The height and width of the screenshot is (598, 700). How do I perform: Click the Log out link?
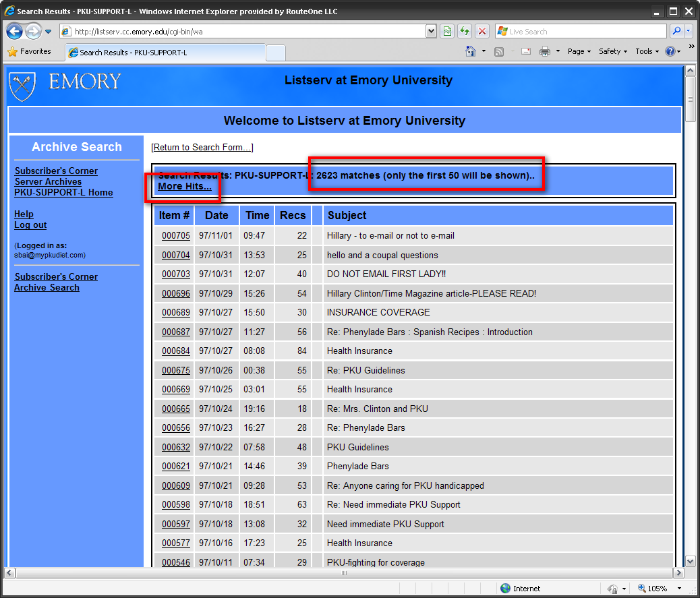coord(30,225)
